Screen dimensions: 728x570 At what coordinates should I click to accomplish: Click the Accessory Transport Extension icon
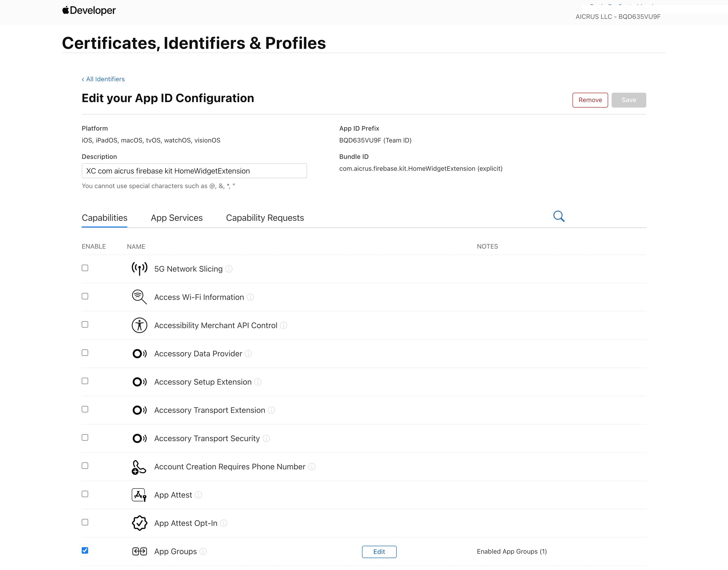pyautogui.click(x=139, y=410)
